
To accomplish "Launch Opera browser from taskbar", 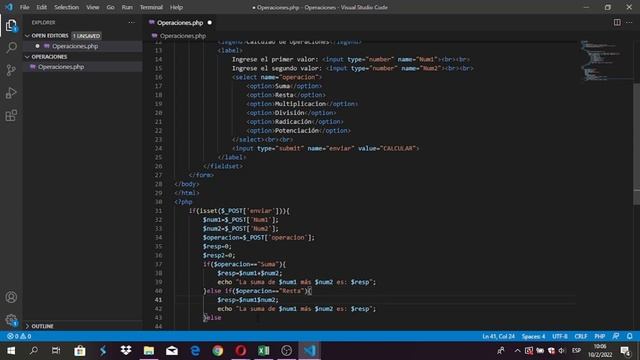I will (240, 351).
